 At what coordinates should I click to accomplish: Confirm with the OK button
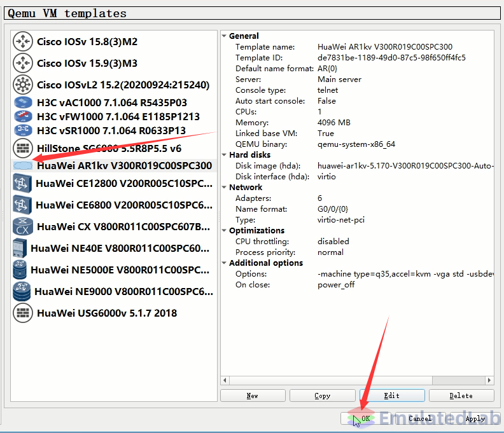click(365, 418)
